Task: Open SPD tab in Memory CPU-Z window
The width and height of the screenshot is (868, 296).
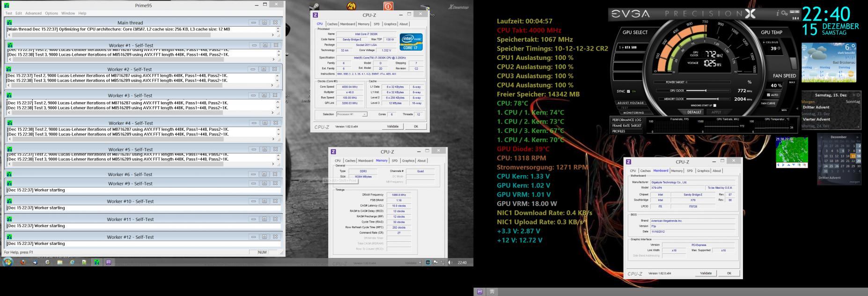Action: click(x=395, y=161)
